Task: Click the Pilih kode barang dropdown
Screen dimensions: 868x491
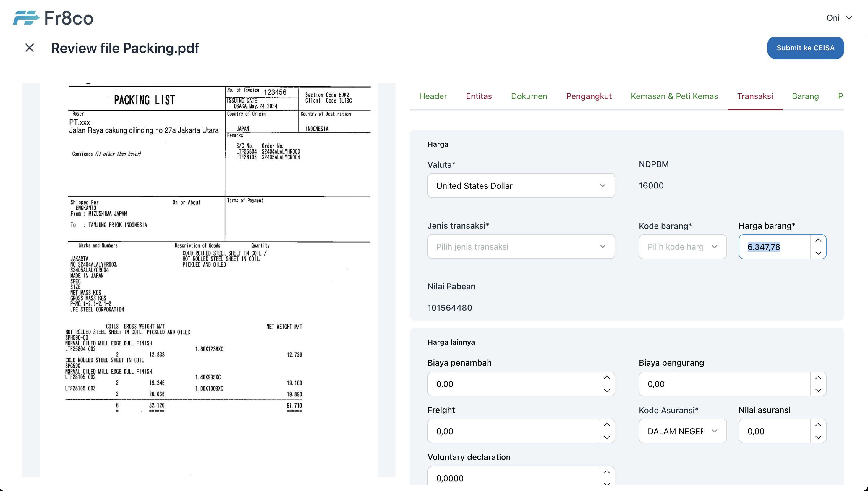Action: (x=682, y=246)
